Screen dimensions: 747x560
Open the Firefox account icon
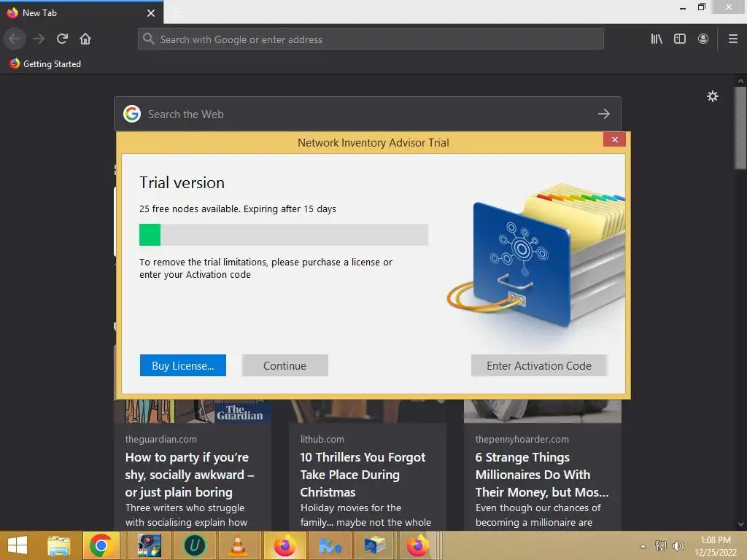[703, 39]
